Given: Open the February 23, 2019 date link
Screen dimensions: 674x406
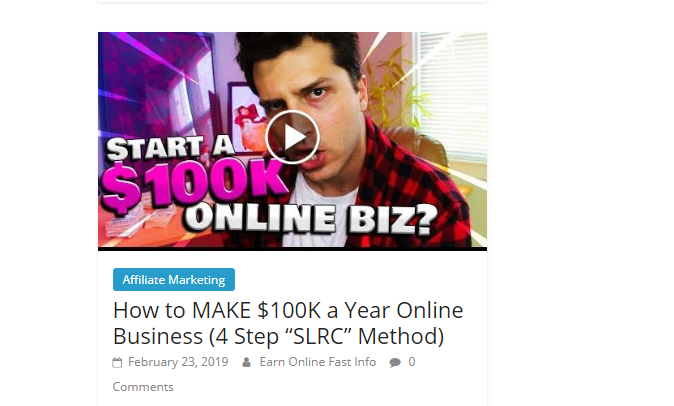Looking at the screenshot, I should [x=178, y=362].
